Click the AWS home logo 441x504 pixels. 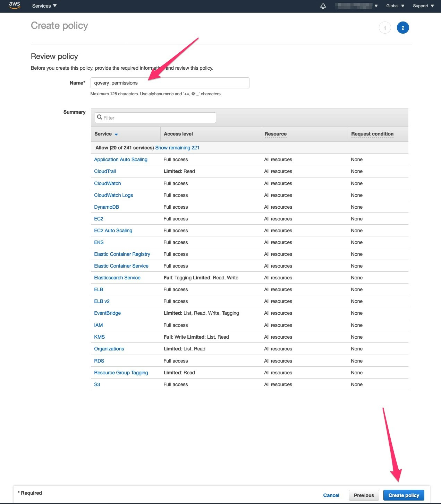[x=14, y=6]
